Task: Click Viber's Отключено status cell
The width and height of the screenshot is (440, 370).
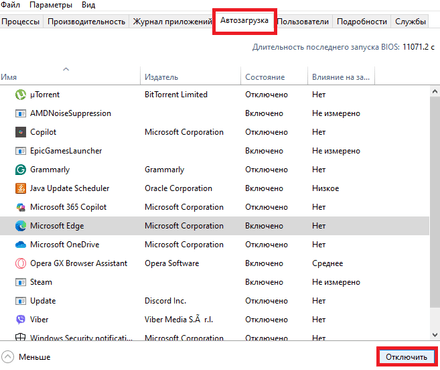Action: 266,320
